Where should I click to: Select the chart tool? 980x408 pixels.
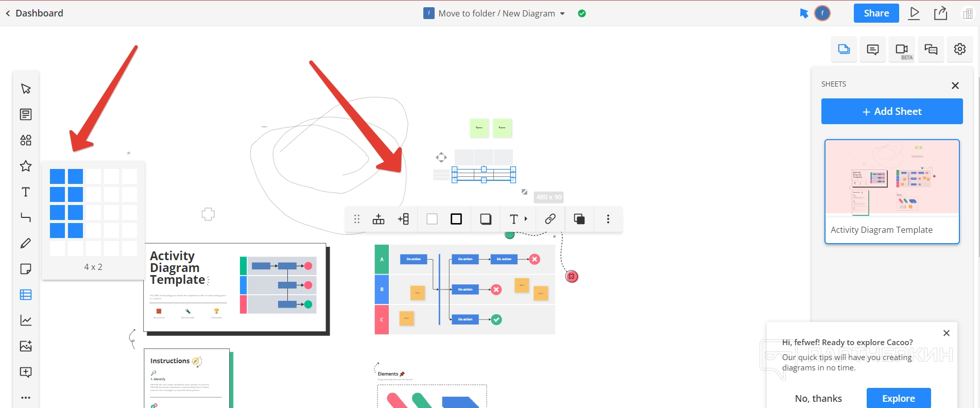[x=26, y=320]
